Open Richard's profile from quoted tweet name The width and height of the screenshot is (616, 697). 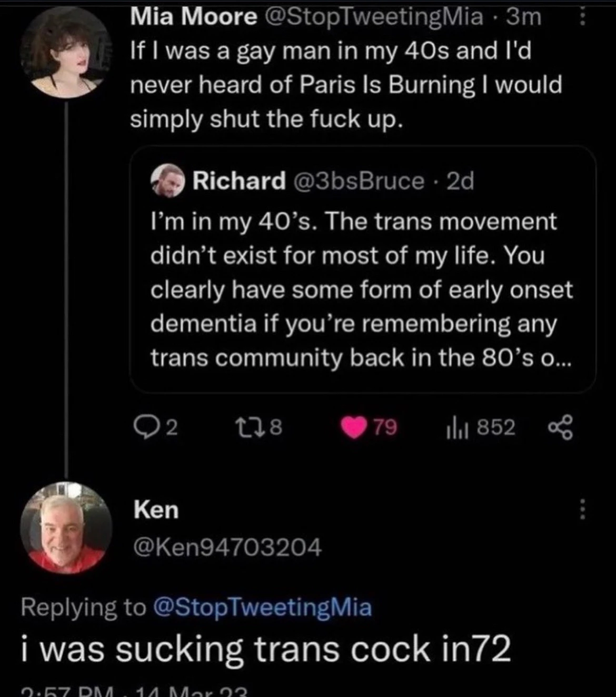point(239,181)
